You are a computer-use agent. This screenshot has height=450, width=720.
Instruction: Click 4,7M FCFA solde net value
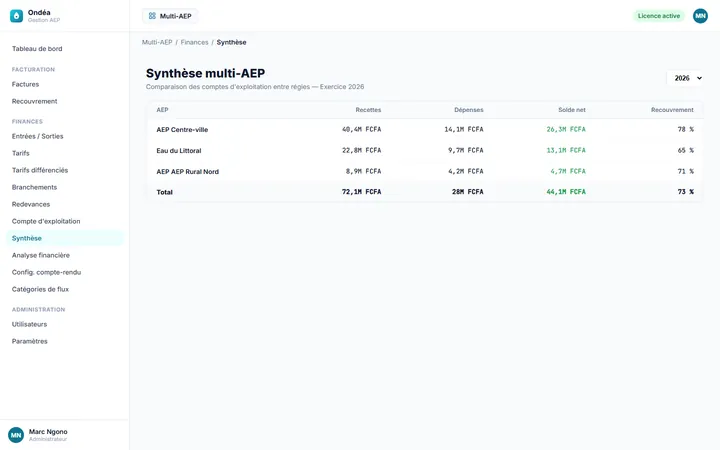568,171
